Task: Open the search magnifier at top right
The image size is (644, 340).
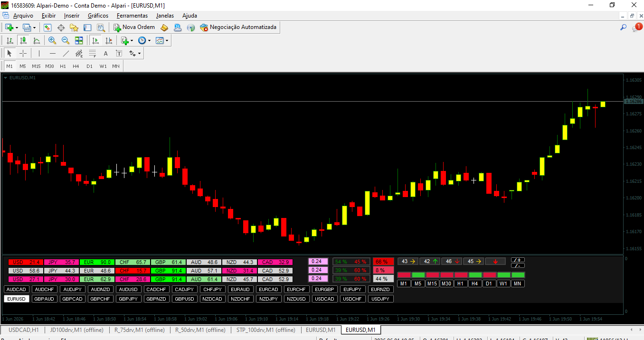Action: pyautogui.click(x=624, y=28)
